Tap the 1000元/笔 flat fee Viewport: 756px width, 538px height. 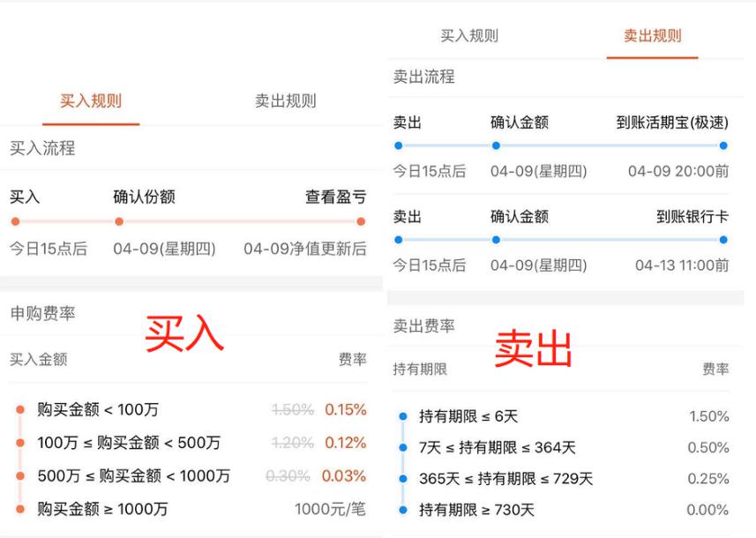pyautogui.click(x=330, y=509)
